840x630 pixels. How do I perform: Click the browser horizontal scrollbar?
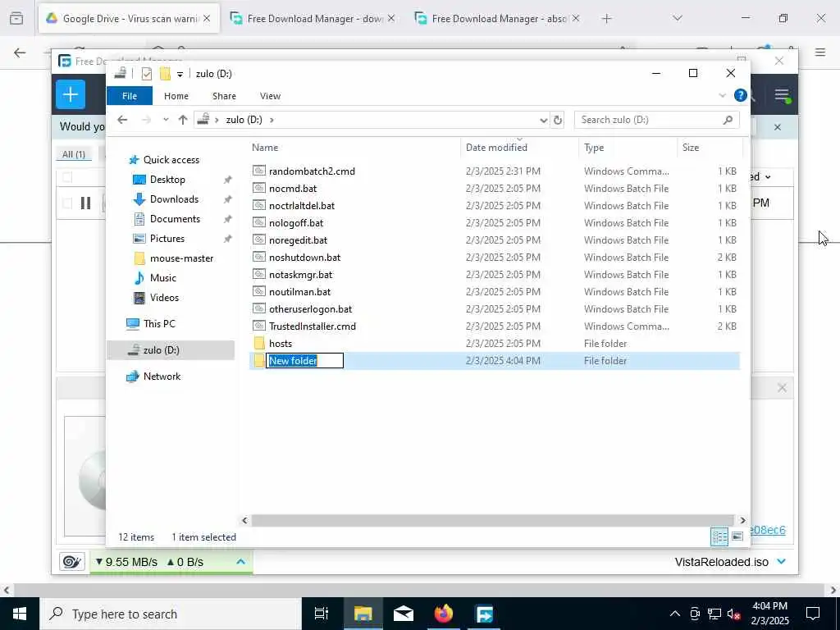coord(419,590)
